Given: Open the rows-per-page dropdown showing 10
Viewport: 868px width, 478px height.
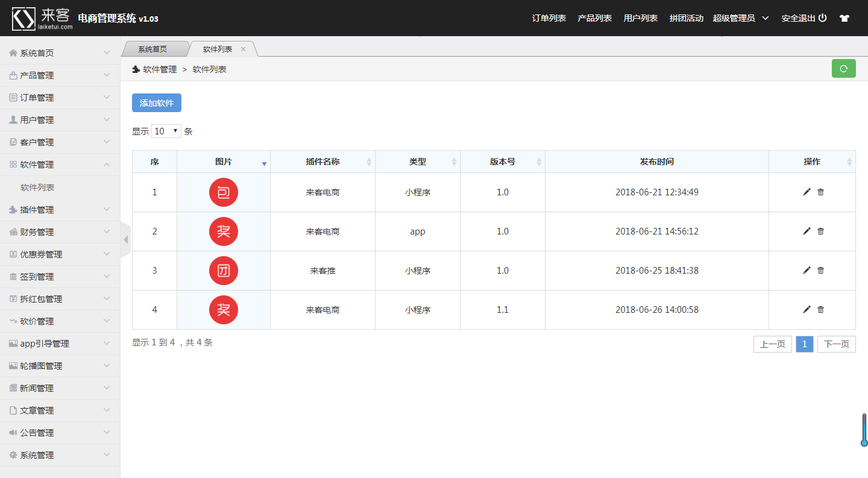Looking at the screenshot, I should (x=166, y=131).
